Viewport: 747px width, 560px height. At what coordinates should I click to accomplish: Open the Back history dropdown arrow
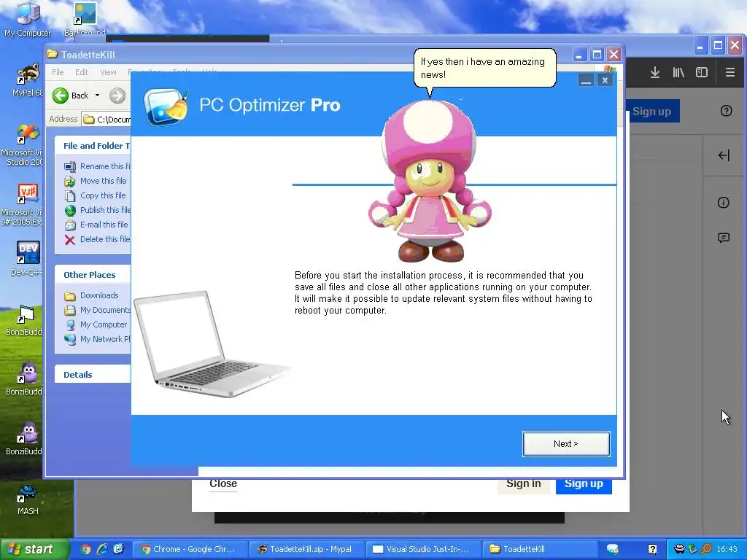coord(97,96)
